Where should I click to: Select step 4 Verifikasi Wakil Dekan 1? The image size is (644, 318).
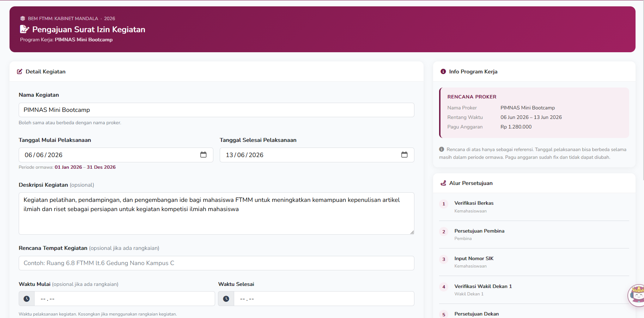(x=534, y=290)
